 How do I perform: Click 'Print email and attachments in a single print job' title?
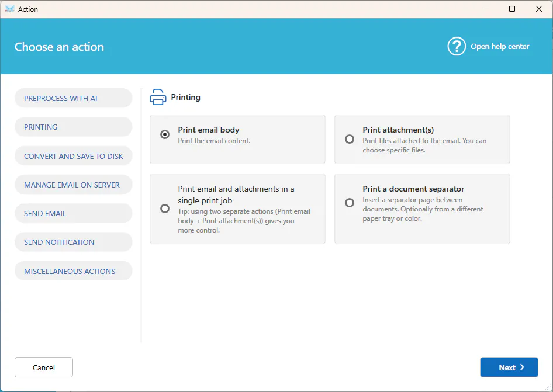236,195
